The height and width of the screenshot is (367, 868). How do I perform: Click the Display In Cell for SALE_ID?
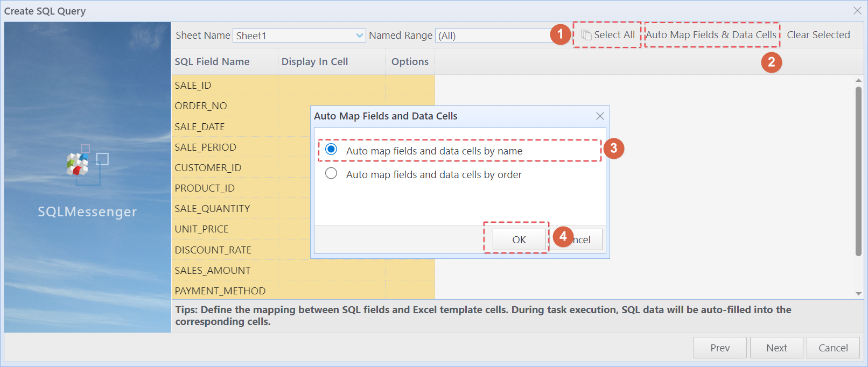332,86
